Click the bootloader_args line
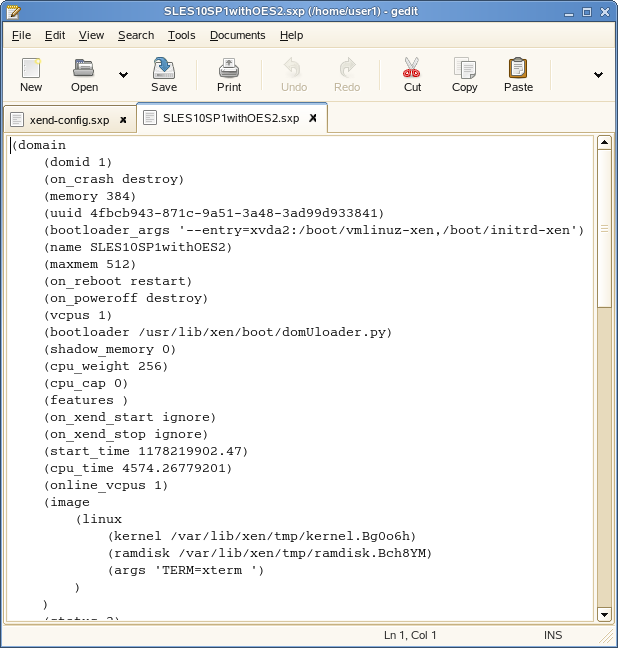 [x=314, y=230]
